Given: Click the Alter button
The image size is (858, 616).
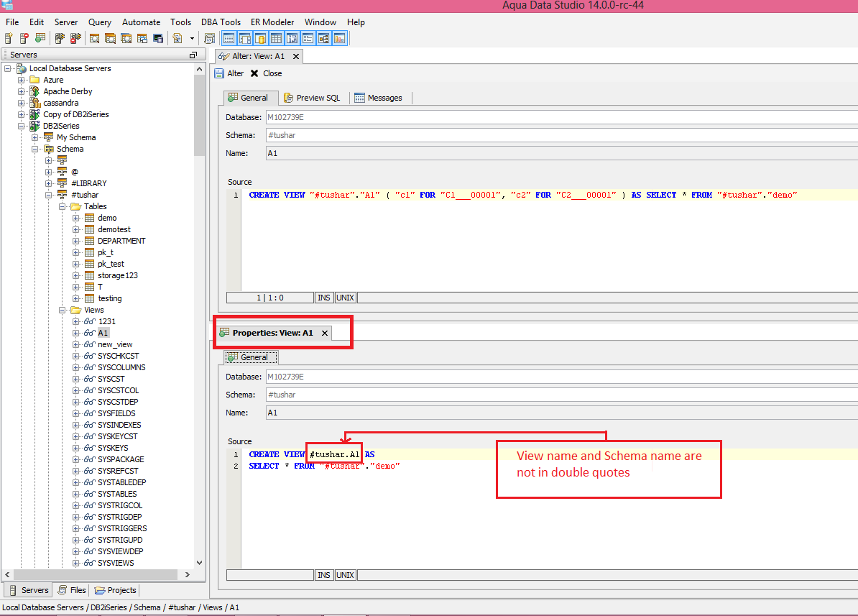Looking at the screenshot, I should coord(229,73).
